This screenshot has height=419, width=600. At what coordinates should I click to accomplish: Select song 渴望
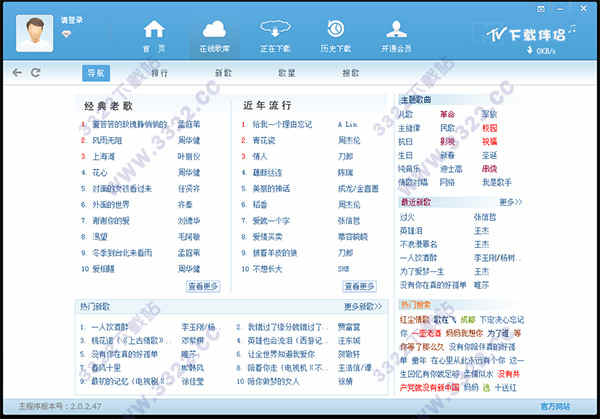100,237
